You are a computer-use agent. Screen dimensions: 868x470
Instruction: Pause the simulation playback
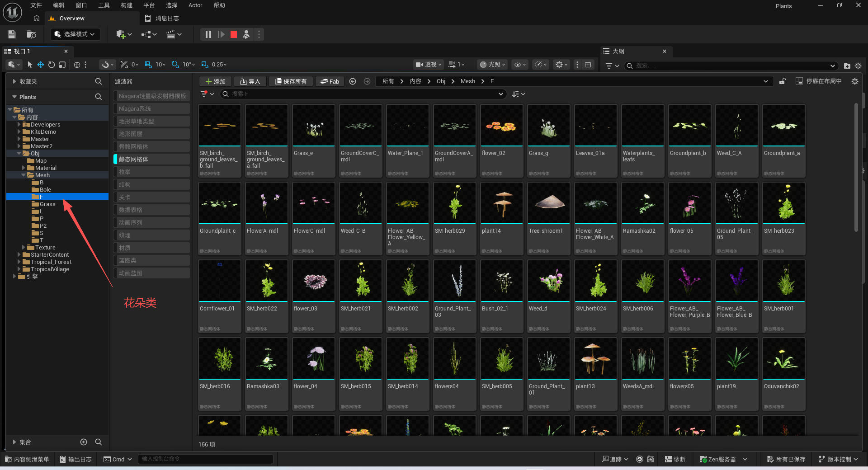208,34
